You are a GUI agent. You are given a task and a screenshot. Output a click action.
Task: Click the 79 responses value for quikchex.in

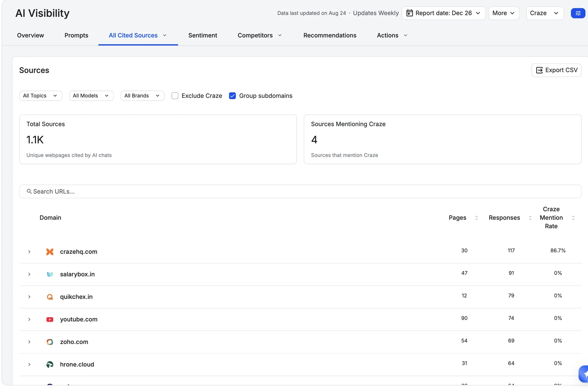pyautogui.click(x=511, y=296)
